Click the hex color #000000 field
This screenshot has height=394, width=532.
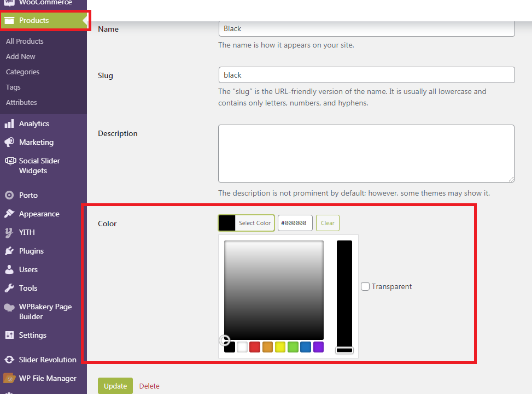tap(295, 223)
